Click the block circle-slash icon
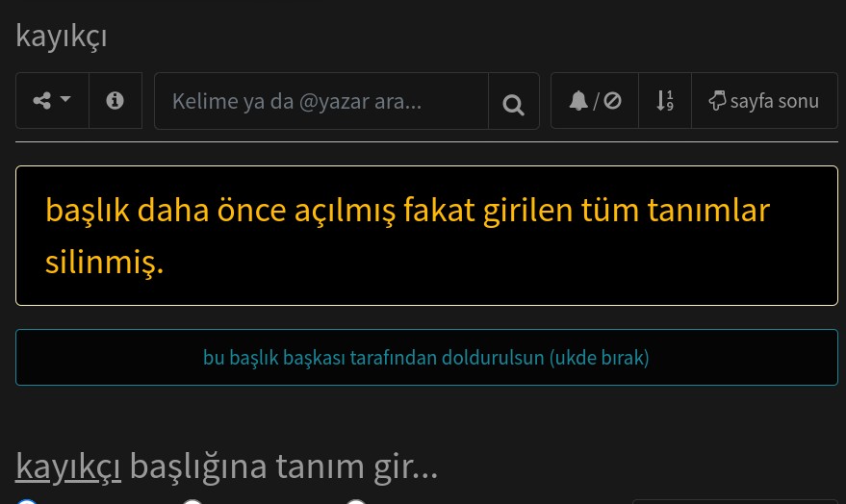 pyautogui.click(x=612, y=101)
